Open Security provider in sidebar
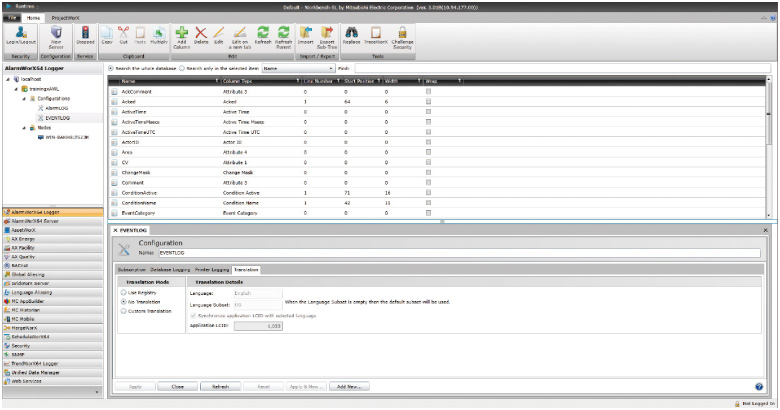 (x=53, y=345)
